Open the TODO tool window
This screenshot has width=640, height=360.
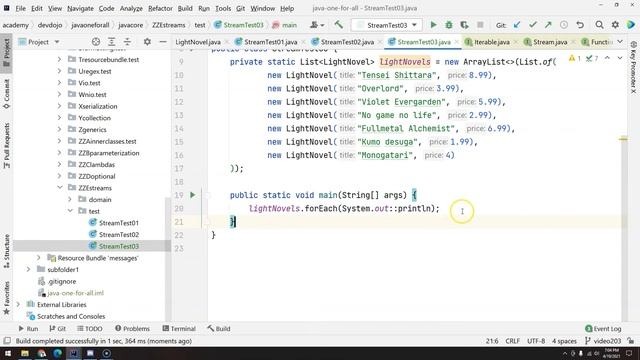pyautogui.click(x=90, y=329)
